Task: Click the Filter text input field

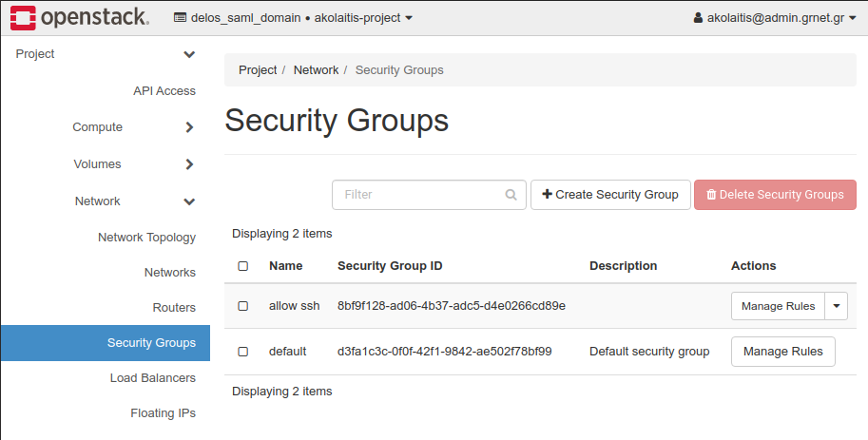Action: pos(418,195)
